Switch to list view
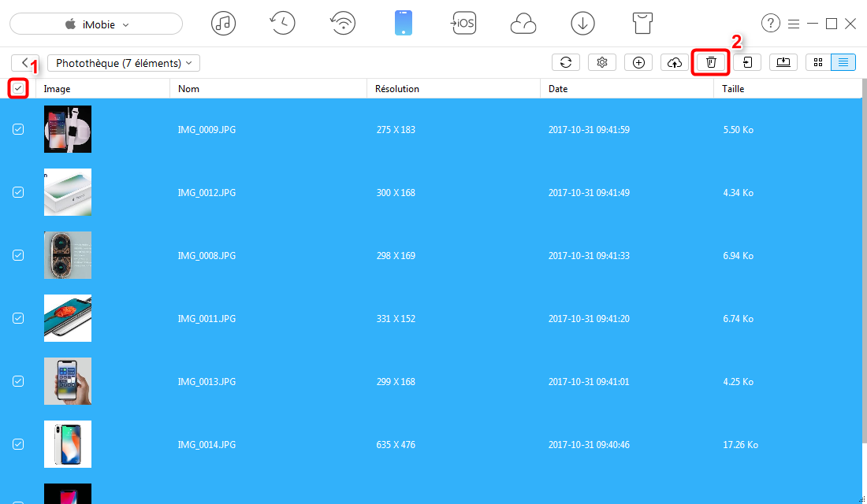Screen dimensions: 867x504 tap(843, 62)
